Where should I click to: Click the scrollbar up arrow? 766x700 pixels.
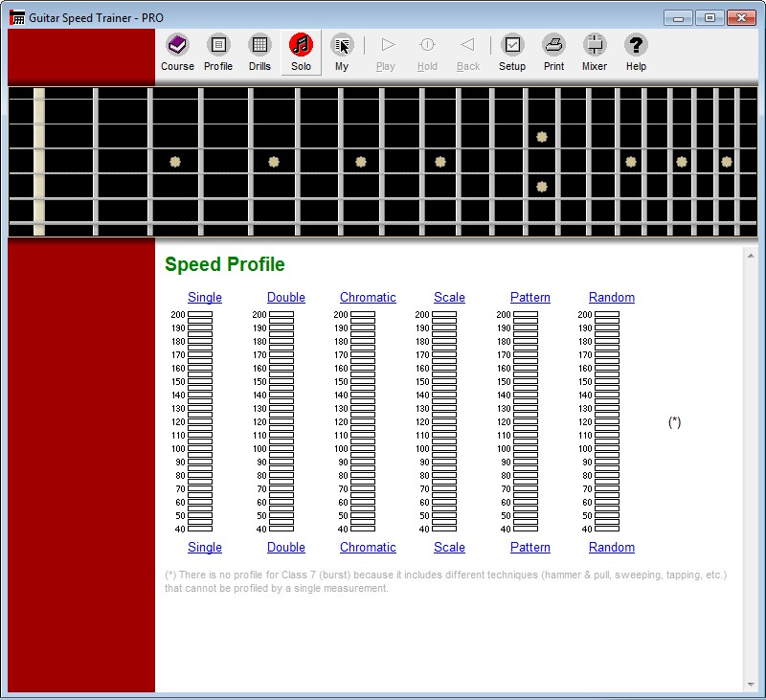(x=751, y=256)
